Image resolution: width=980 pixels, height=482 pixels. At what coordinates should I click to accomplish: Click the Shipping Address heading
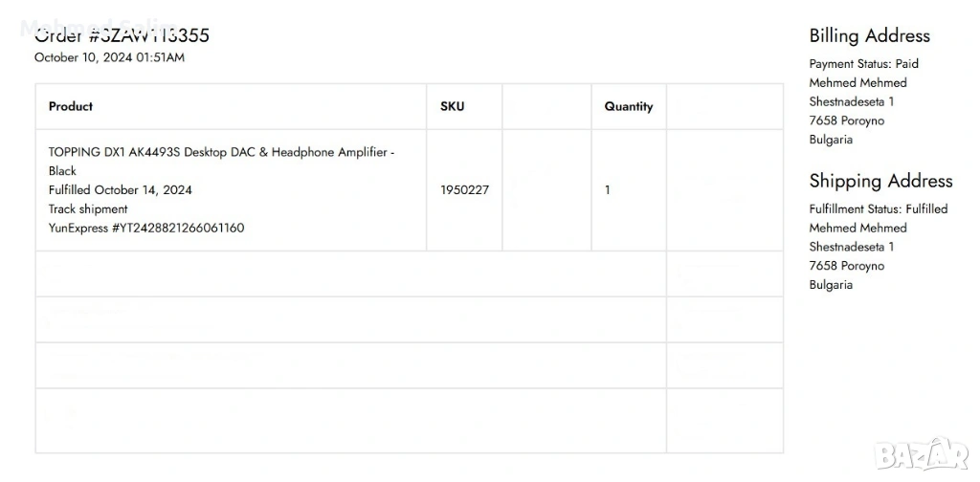880,181
